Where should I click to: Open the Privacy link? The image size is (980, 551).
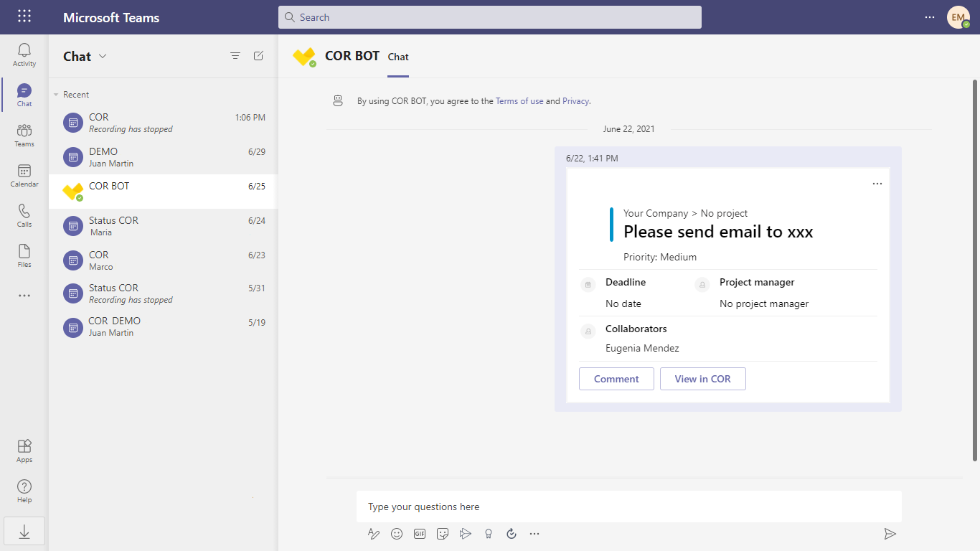point(575,101)
